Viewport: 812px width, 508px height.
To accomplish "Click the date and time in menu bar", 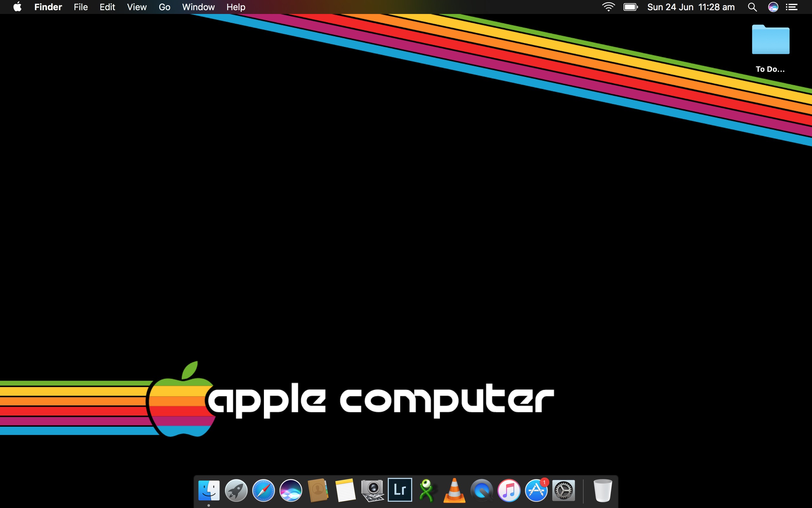I will [691, 7].
